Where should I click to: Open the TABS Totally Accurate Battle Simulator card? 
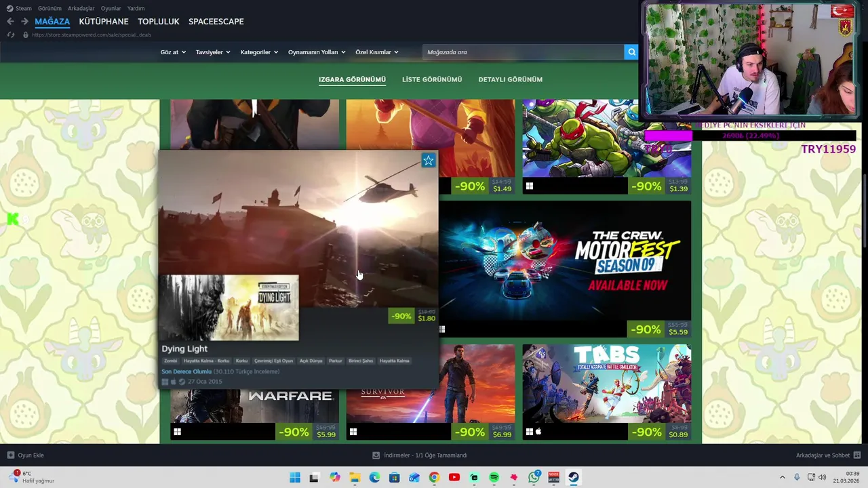click(607, 392)
